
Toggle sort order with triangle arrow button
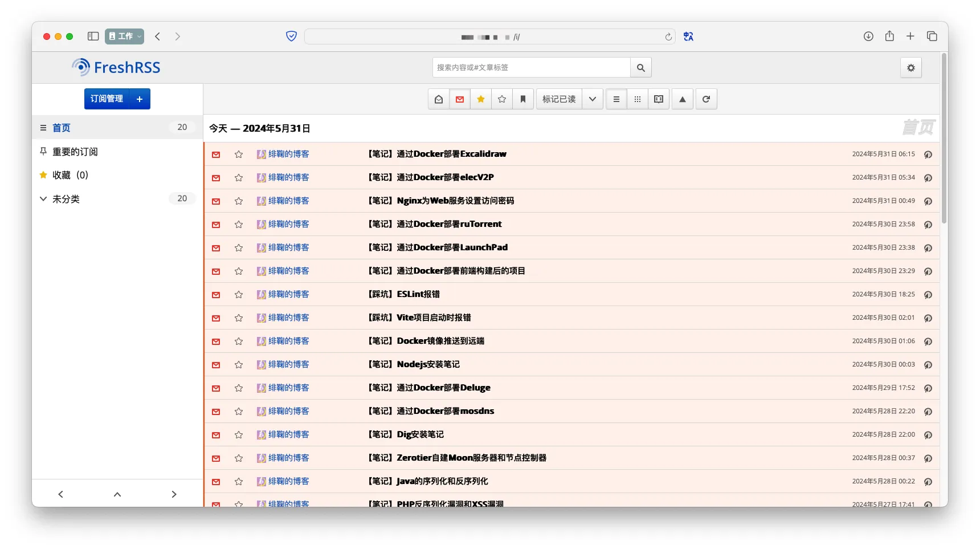pos(682,99)
